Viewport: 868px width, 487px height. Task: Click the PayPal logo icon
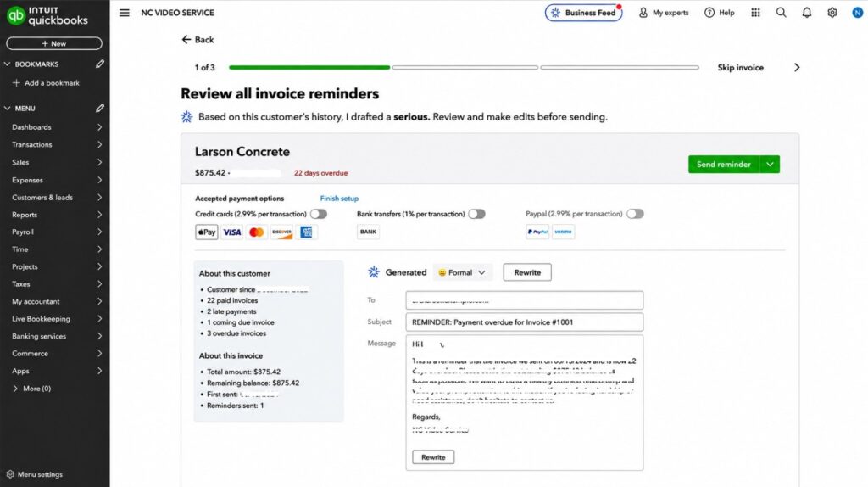pyautogui.click(x=537, y=232)
